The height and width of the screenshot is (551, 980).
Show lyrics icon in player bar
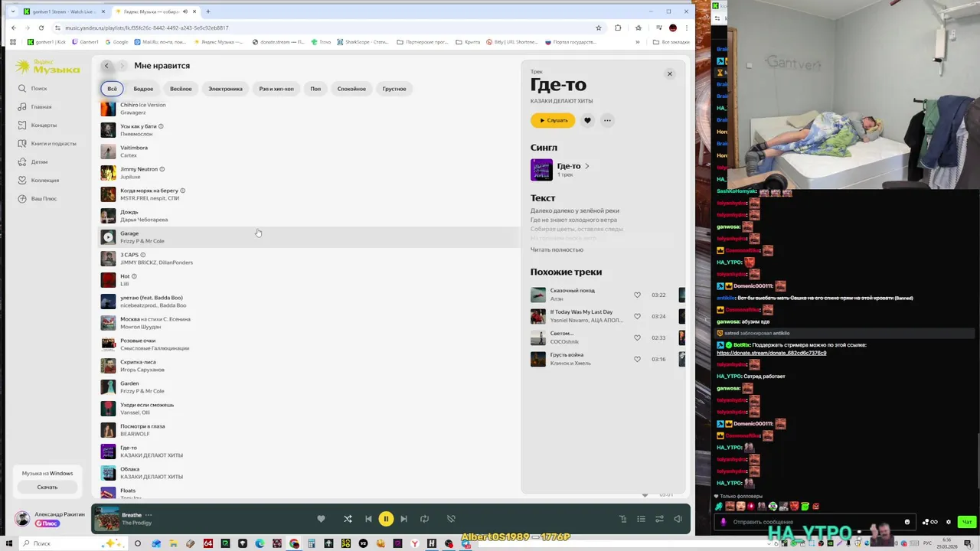pos(622,519)
